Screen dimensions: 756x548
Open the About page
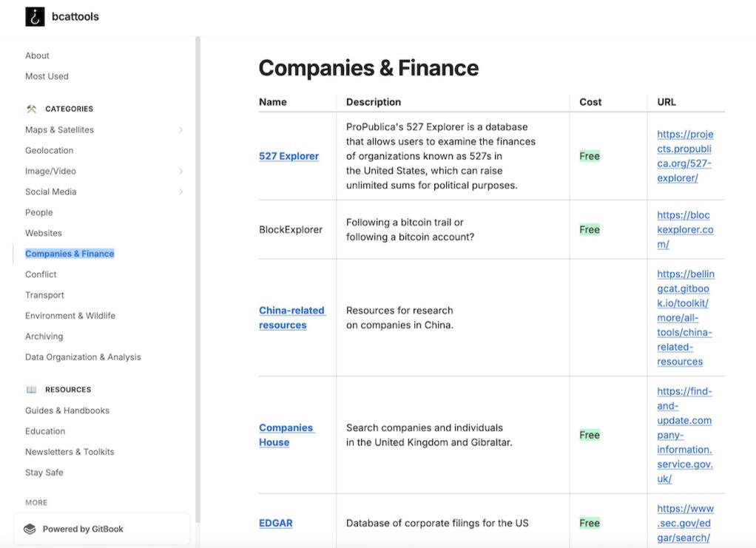[x=37, y=55]
